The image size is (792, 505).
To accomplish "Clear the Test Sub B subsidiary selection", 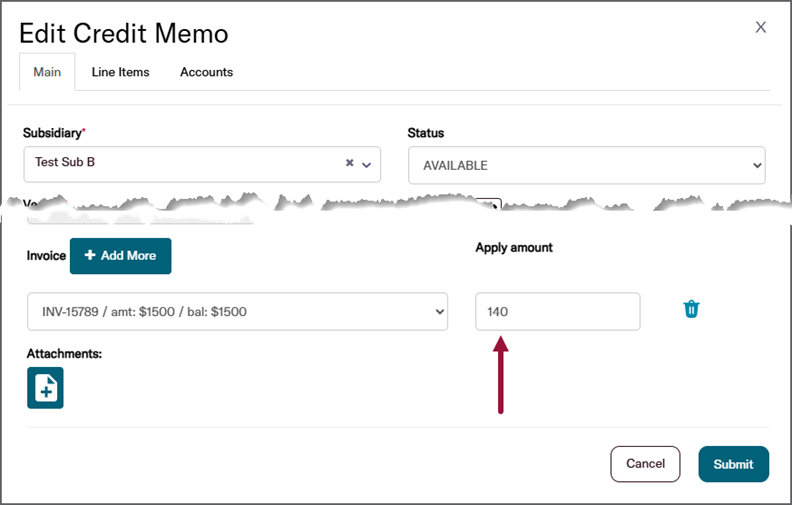I will click(350, 163).
